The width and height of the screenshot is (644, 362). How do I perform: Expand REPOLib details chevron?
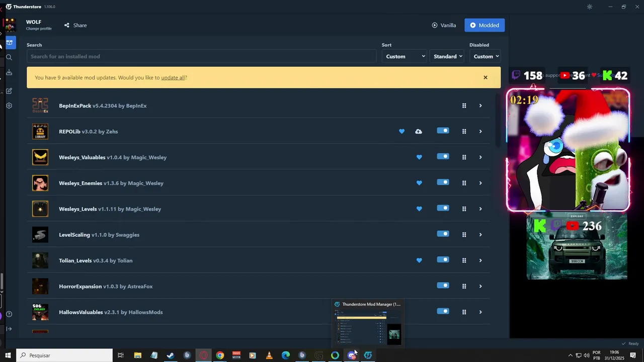(480, 131)
